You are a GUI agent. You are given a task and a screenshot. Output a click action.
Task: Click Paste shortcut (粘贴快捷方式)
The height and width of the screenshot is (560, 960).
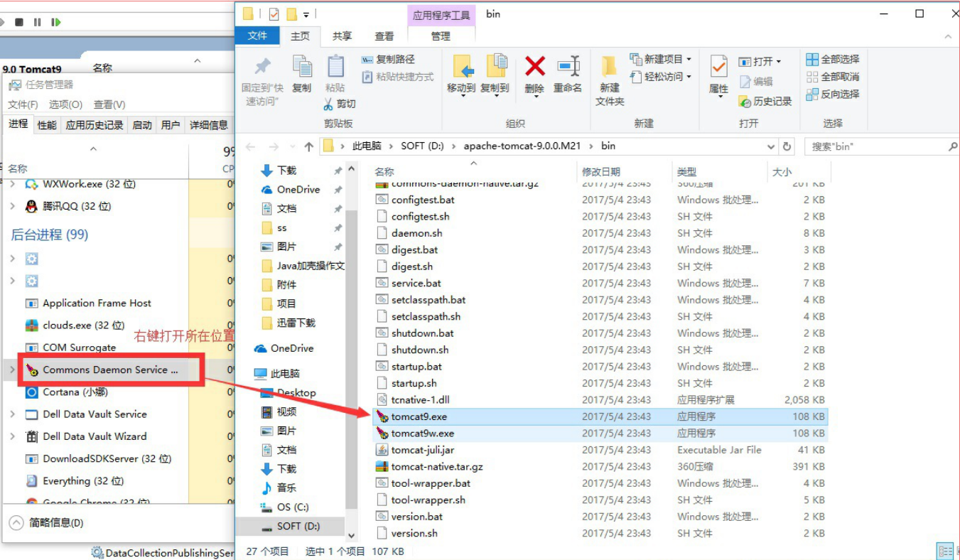398,77
